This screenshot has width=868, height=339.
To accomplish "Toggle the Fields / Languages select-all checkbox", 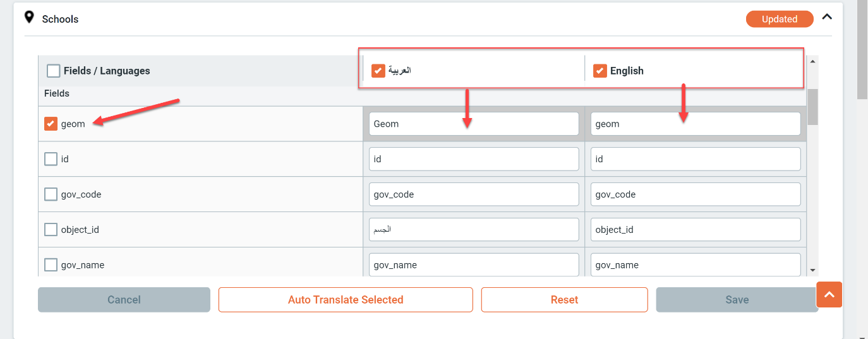I will click(54, 71).
